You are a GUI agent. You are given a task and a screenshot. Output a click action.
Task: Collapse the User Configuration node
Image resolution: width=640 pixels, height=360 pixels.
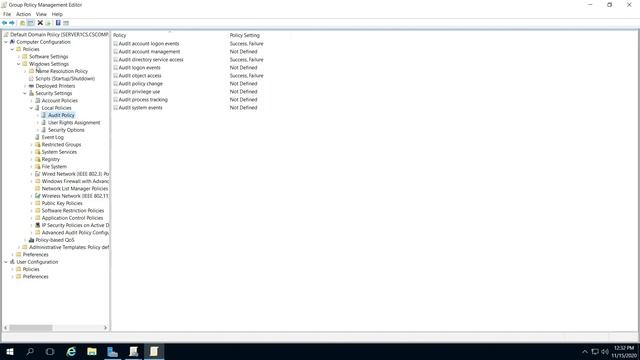(x=6, y=262)
